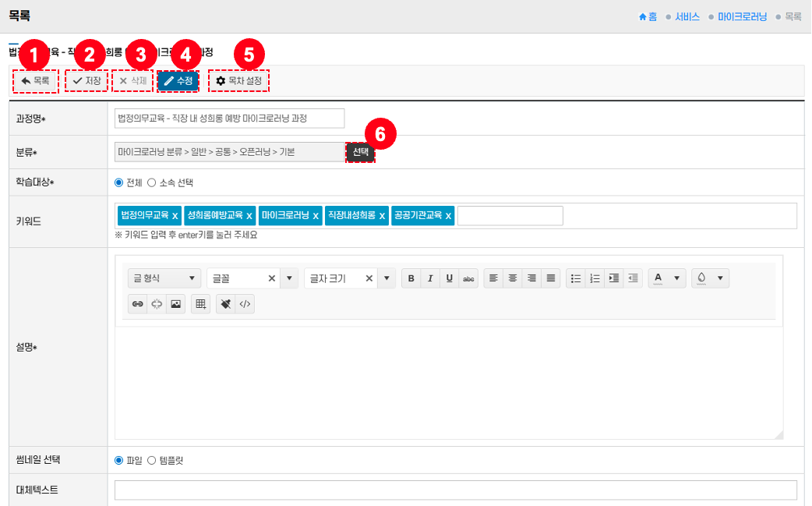This screenshot has width=812, height=506.
Task: Expand the 글자 크기 size dropdown arrow
Action: pyautogui.click(x=387, y=278)
